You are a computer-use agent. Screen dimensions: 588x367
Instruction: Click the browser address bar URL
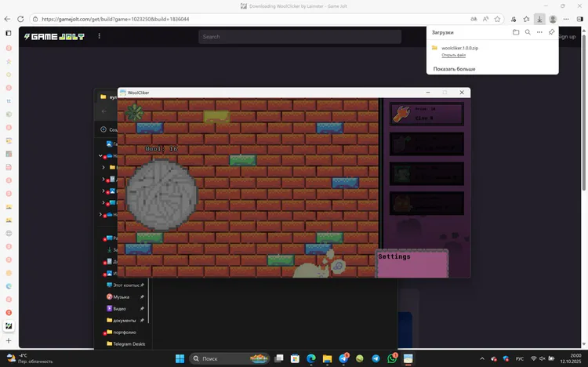click(115, 19)
